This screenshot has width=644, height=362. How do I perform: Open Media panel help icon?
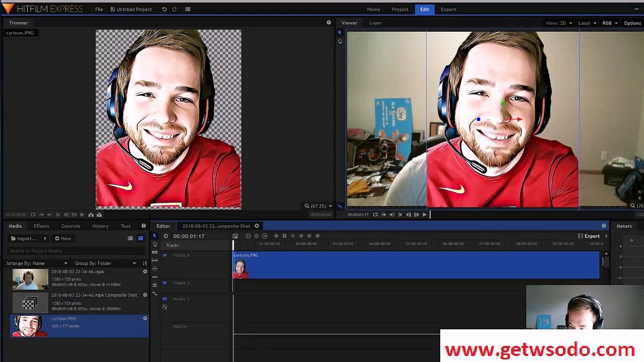(143, 226)
